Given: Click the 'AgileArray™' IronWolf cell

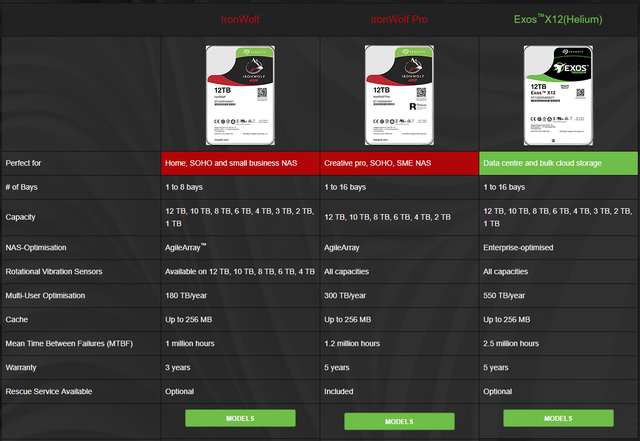Looking at the screenshot, I should click(240, 247).
